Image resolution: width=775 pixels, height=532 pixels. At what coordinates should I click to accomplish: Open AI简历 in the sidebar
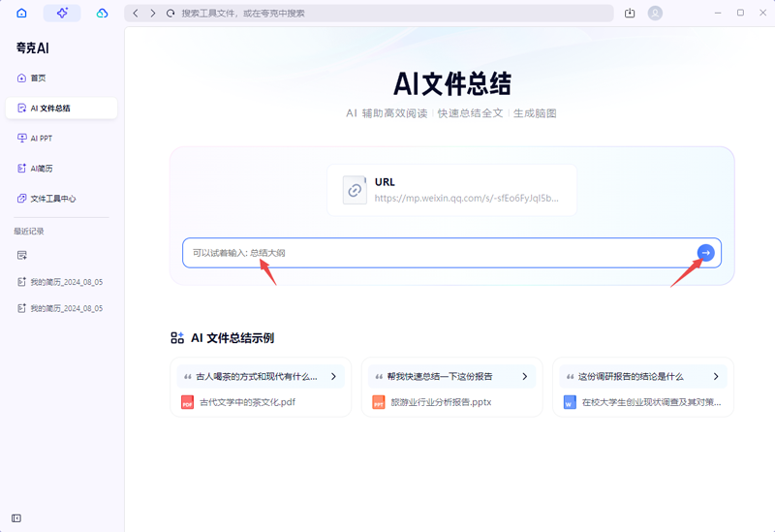click(x=61, y=169)
